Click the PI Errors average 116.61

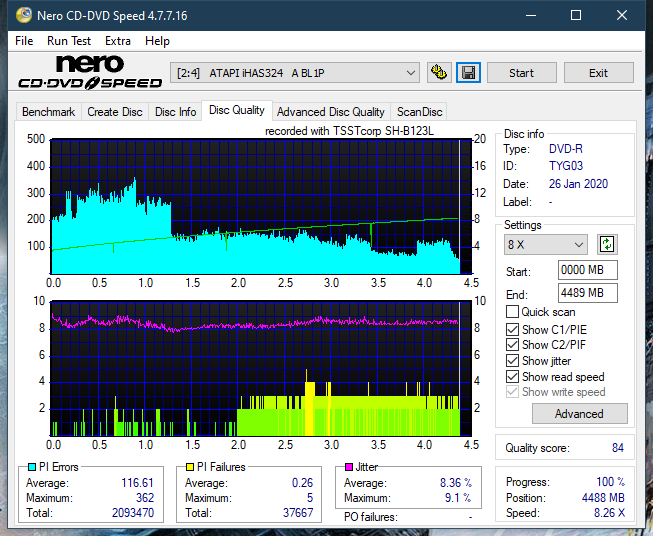point(137,483)
